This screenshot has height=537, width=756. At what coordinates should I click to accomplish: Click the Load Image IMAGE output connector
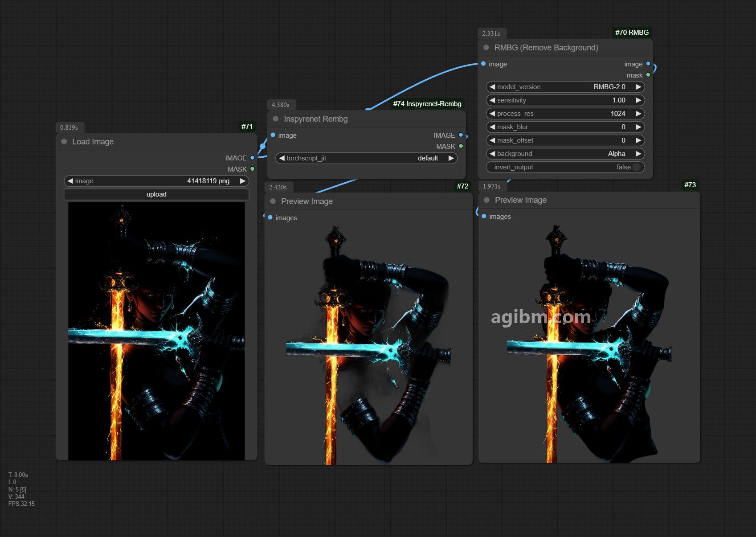point(253,158)
